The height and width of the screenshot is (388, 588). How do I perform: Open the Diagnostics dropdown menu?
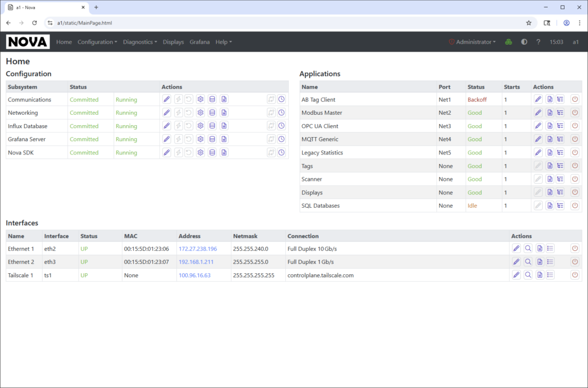[140, 42]
